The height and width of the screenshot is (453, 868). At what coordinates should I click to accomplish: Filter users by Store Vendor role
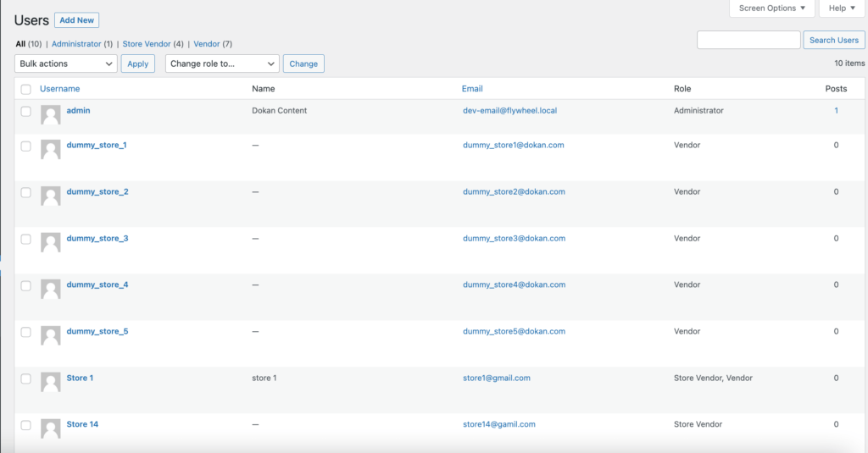(x=147, y=44)
